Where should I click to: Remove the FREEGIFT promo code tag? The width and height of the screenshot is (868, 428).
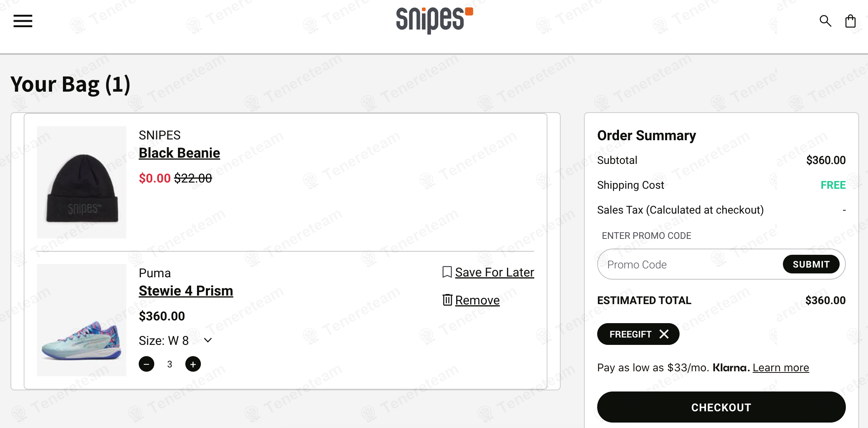664,334
